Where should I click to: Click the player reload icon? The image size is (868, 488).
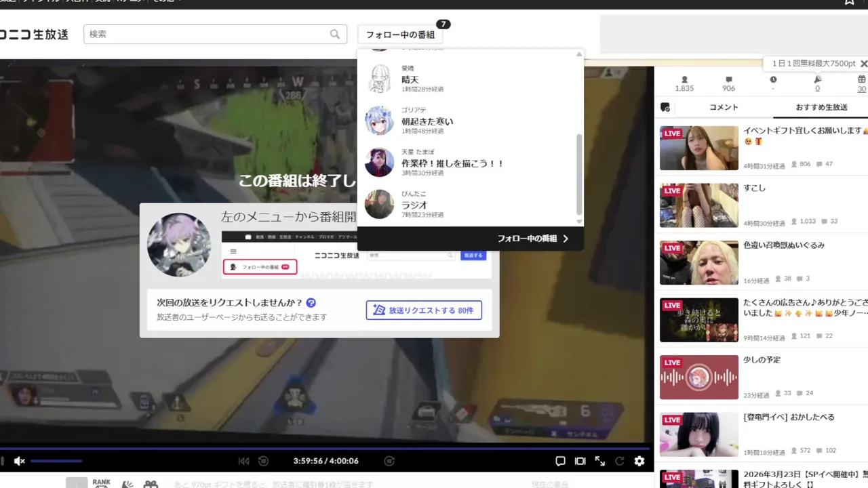pos(619,461)
